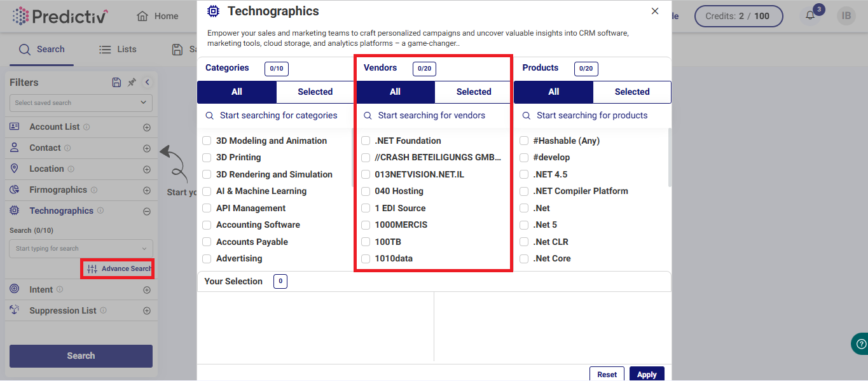Show All vendors tab

(x=395, y=92)
